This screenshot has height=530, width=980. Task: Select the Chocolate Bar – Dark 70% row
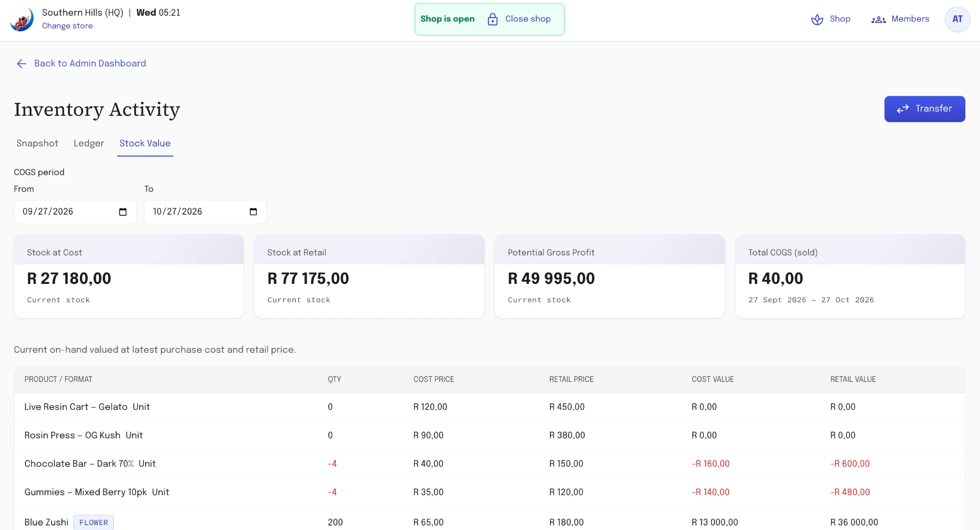[490, 464]
